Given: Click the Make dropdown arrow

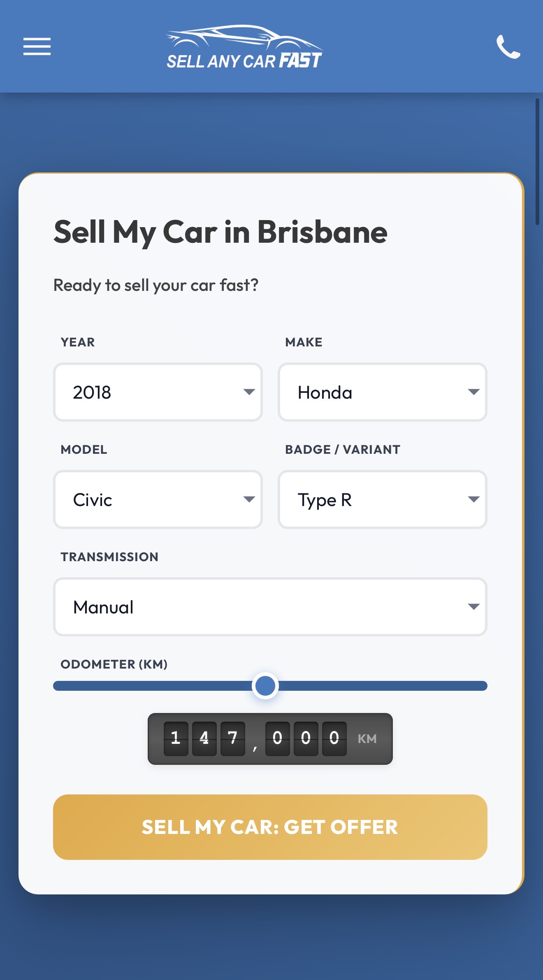Looking at the screenshot, I should click(x=473, y=392).
